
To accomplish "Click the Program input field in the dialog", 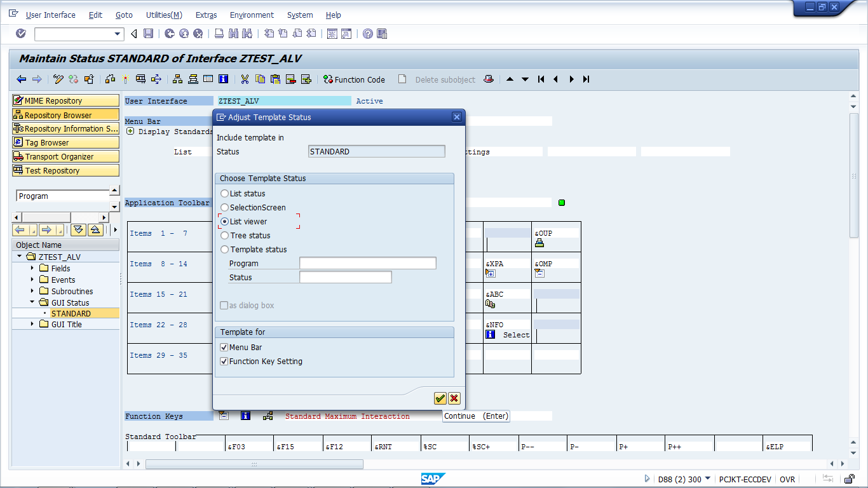I will [x=367, y=263].
